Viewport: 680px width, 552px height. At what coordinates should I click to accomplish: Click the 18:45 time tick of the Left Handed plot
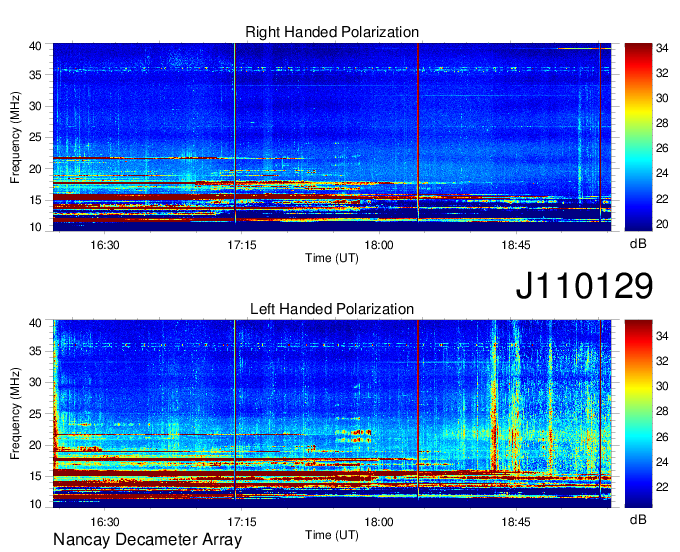(x=516, y=522)
